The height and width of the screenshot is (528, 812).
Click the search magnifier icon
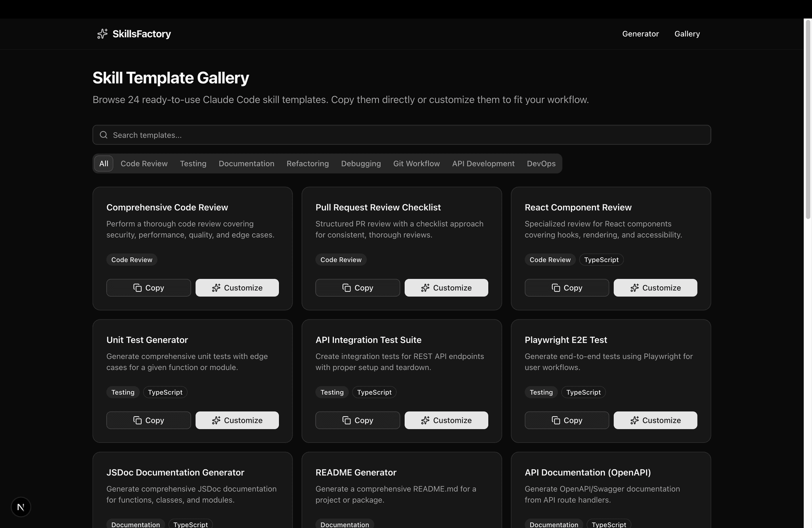103,135
